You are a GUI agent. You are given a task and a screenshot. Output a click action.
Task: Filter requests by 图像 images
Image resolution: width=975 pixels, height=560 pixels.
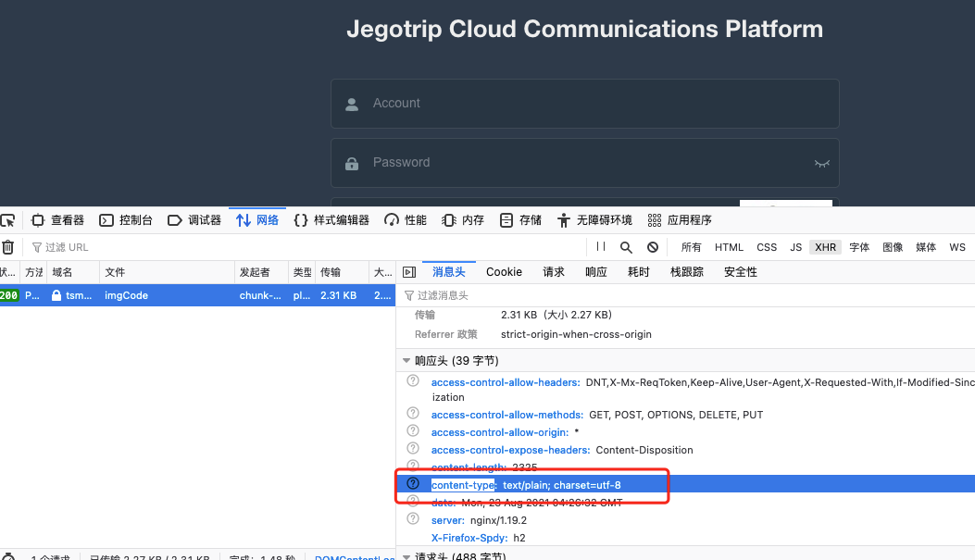pos(893,247)
